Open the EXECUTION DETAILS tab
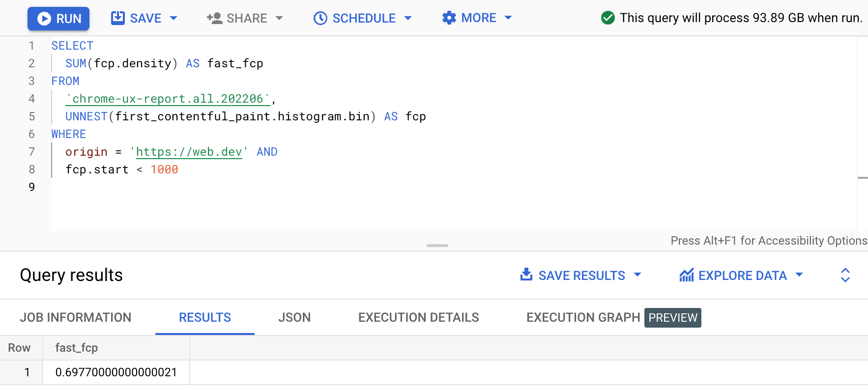868x390 pixels. [x=418, y=317]
